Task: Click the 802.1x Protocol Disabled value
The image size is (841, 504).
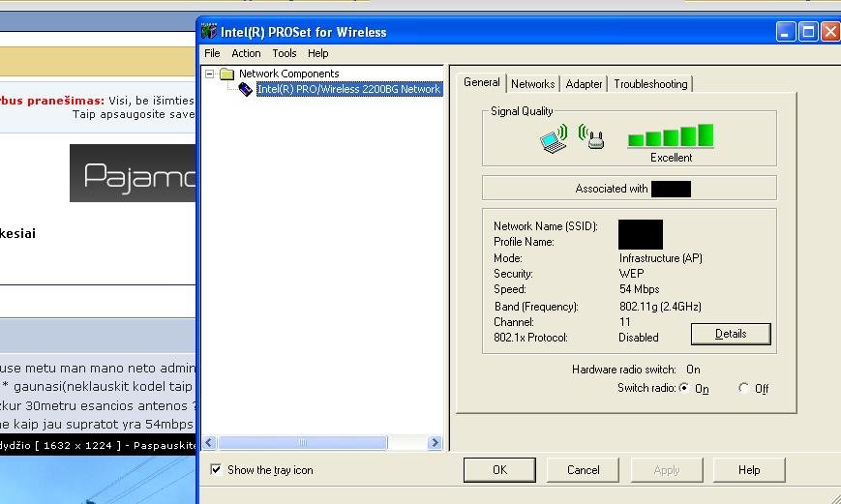Action: point(639,338)
